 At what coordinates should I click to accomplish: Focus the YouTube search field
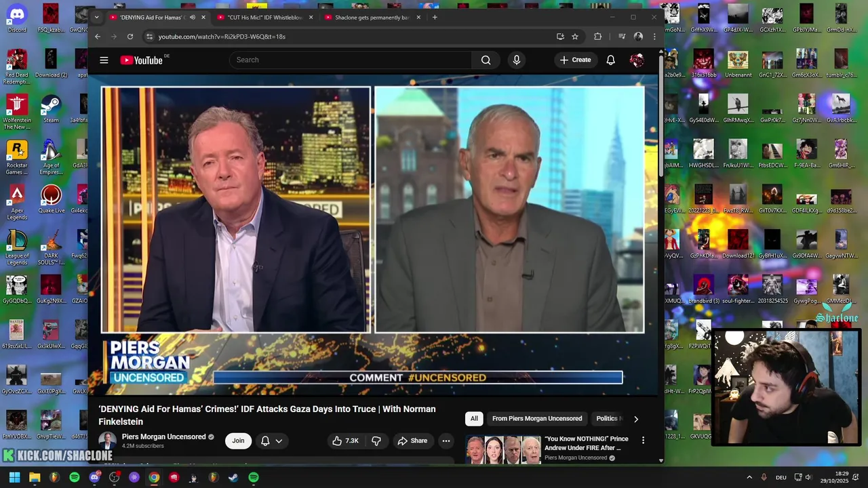[351, 60]
